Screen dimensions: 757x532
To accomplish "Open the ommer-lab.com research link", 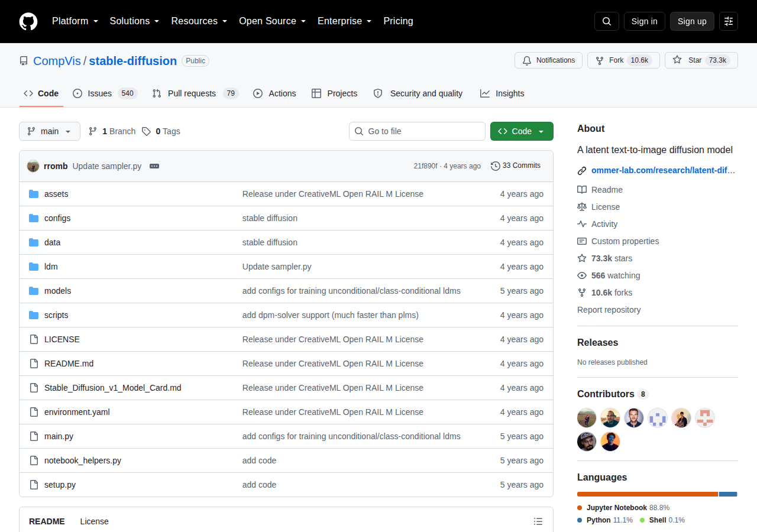I will [x=663, y=170].
